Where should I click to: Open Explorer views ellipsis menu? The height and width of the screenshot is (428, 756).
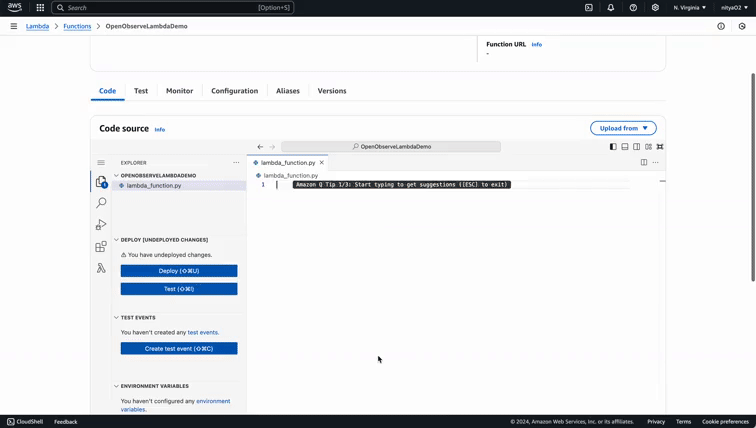(236, 162)
